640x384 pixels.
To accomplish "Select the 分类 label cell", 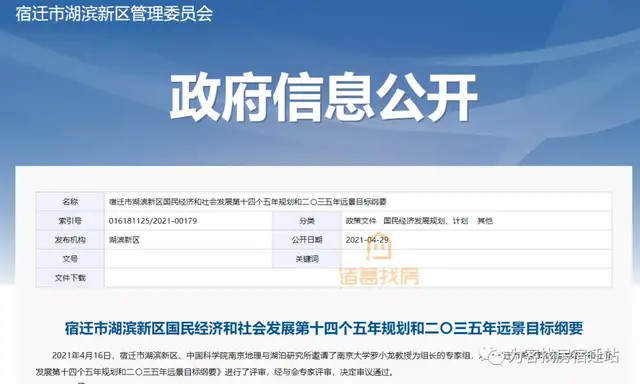I will (307, 221).
